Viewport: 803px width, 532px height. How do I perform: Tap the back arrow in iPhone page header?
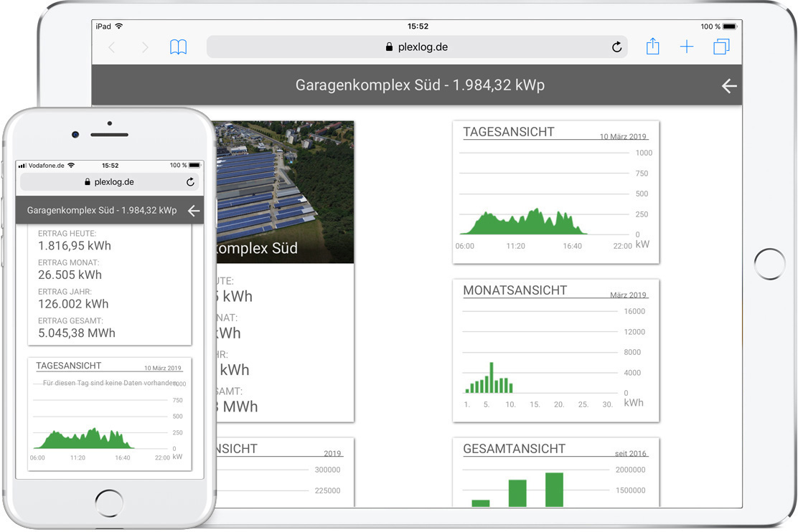coord(193,211)
